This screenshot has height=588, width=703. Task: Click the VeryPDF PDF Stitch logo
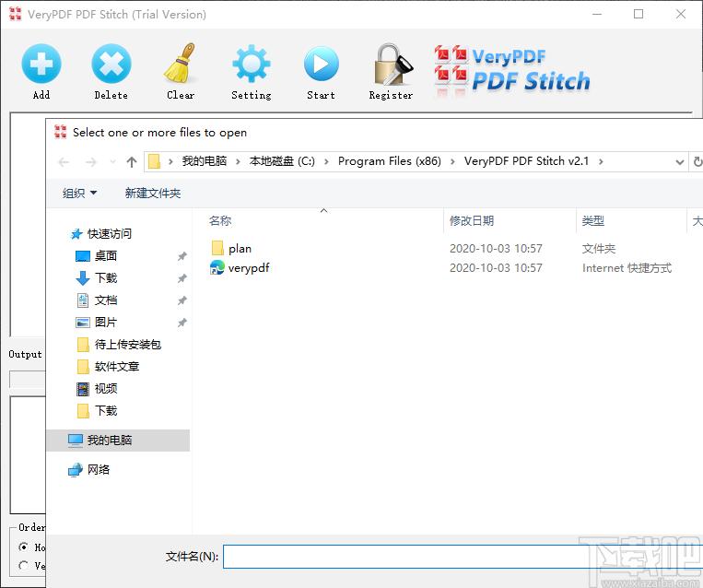coord(511,71)
